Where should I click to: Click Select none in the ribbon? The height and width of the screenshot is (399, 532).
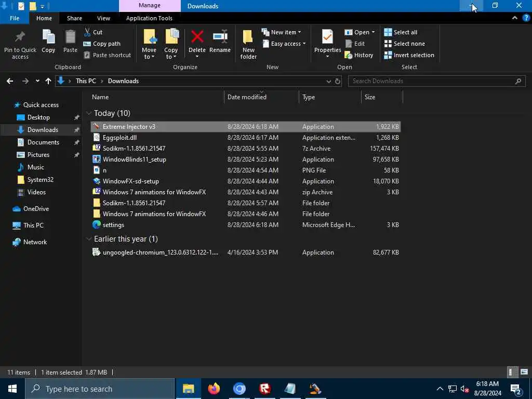(x=404, y=44)
